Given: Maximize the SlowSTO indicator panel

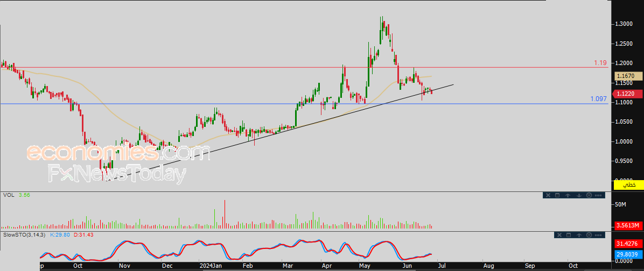Looking at the screenshot, I should (568, 235).
